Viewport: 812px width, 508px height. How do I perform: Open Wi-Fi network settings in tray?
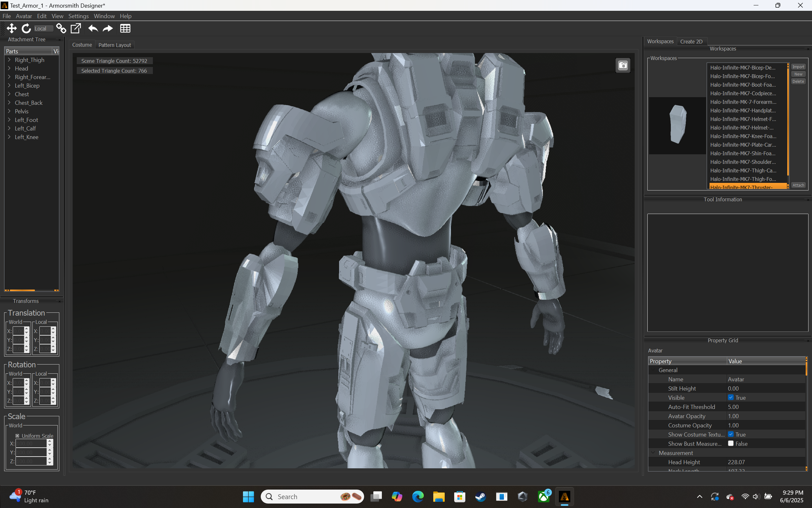[745, 497]
